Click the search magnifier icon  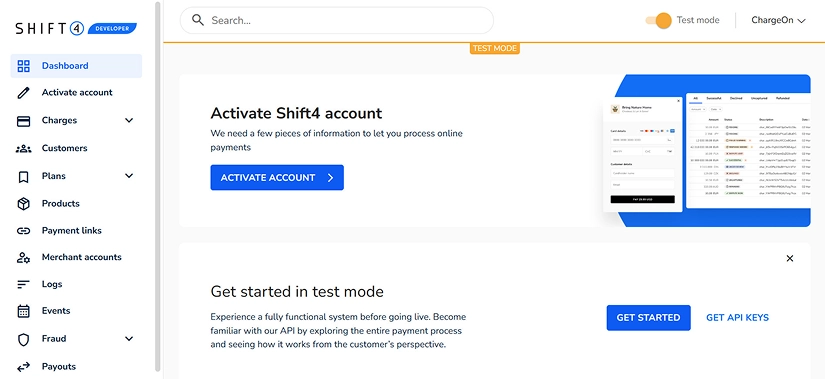(198, 20)
